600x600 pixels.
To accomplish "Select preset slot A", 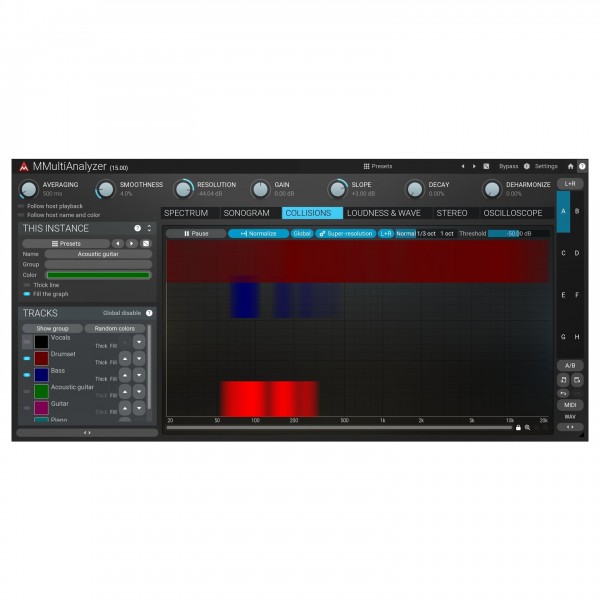I will (563, 211).
